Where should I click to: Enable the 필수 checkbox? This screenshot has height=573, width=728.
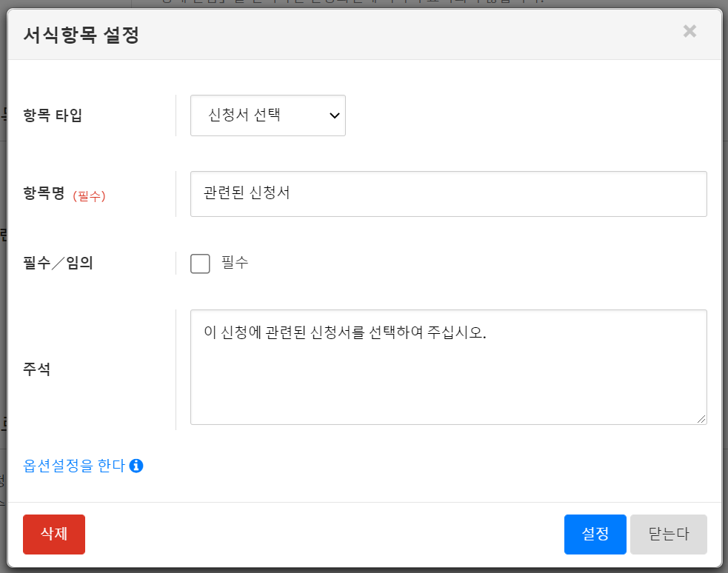[200, 264]
